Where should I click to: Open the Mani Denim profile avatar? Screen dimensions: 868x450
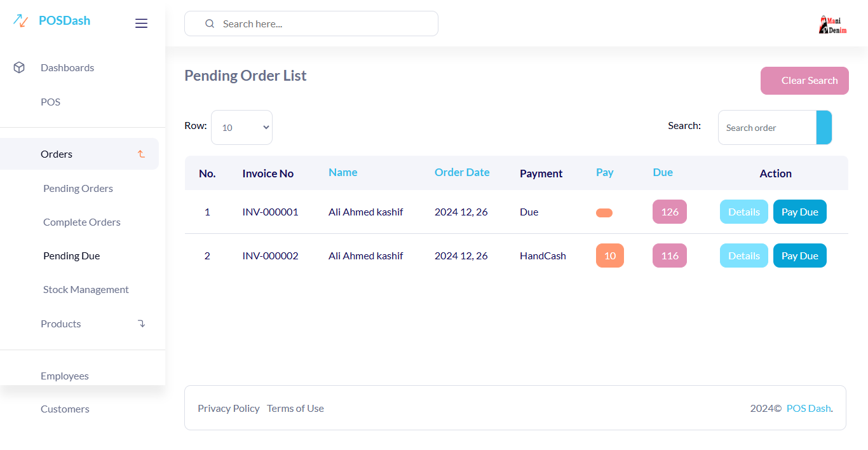point(833,25)
